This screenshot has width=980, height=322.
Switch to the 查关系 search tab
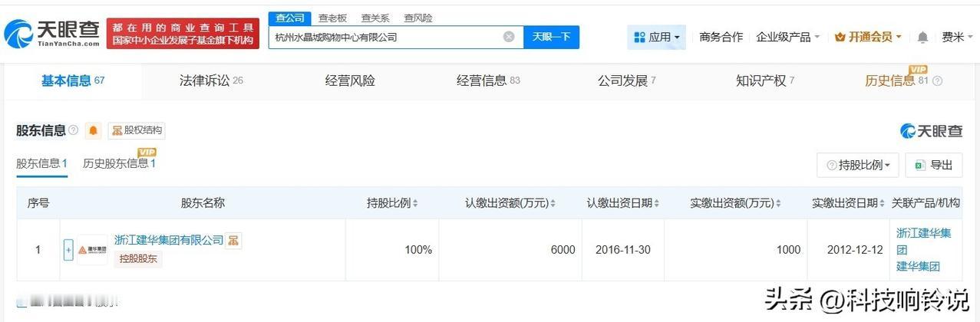[x=375, y=18]
